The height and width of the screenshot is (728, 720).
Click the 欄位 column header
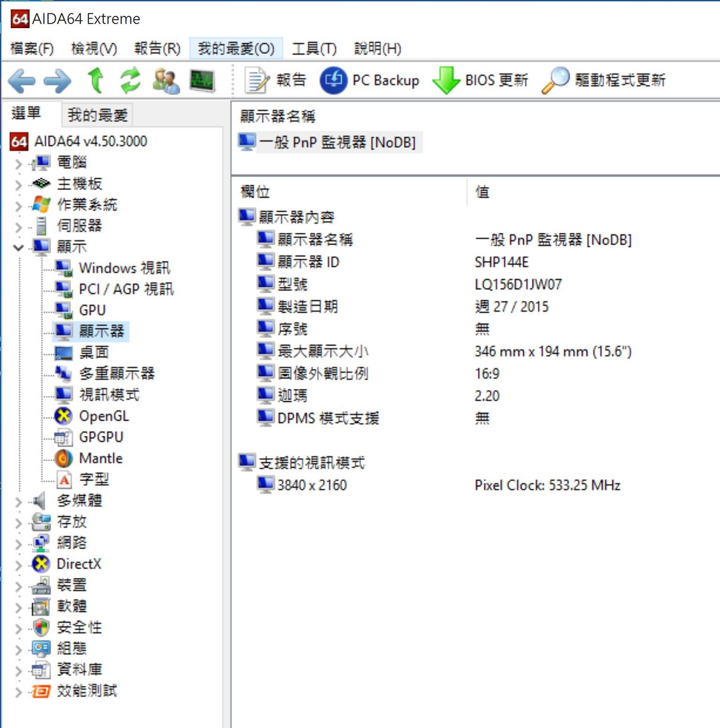255,192
